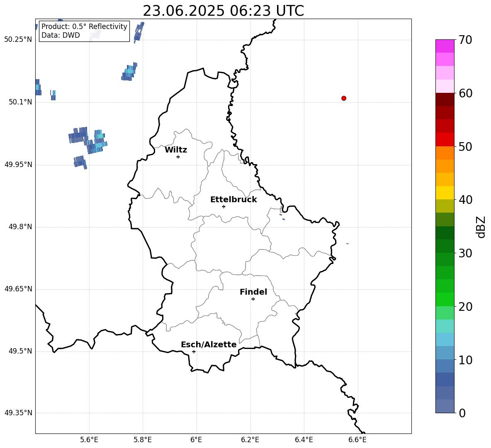Click the red radar site marker

(344, 98)
